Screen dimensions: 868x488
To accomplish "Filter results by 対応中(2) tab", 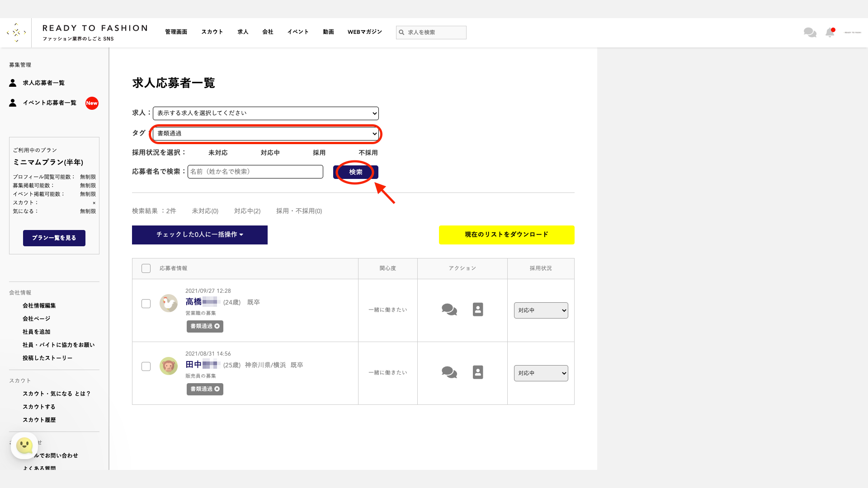I will click(247, 211).
